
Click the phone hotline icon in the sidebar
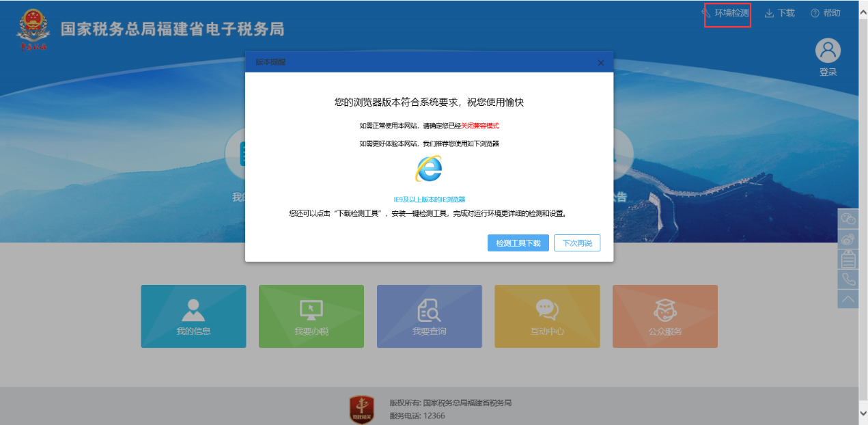click(848, 279)
